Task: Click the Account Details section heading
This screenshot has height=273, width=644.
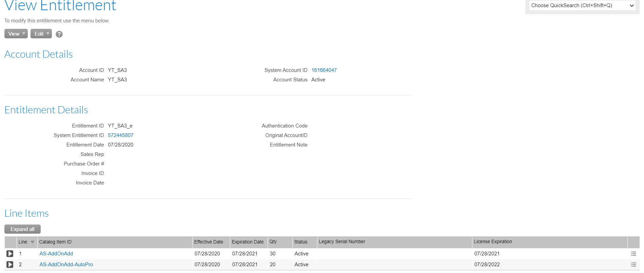Action: (x=38, y=54)
